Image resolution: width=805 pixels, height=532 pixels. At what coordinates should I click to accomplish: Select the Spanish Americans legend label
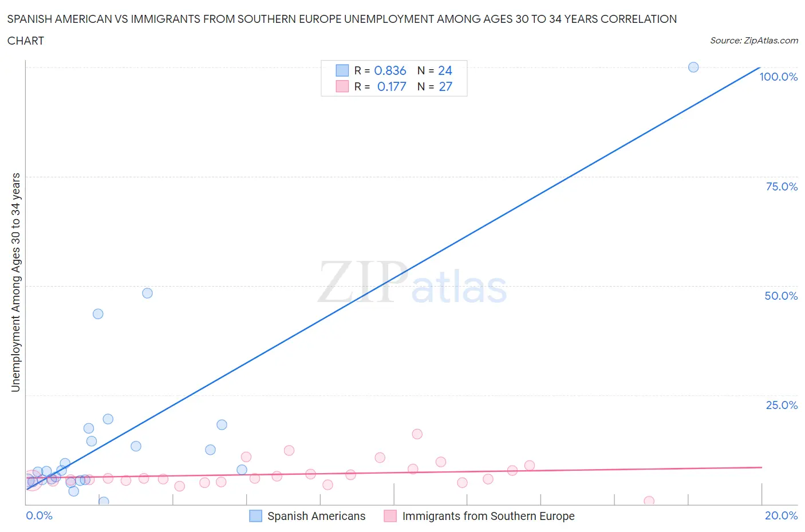(317, 516)
